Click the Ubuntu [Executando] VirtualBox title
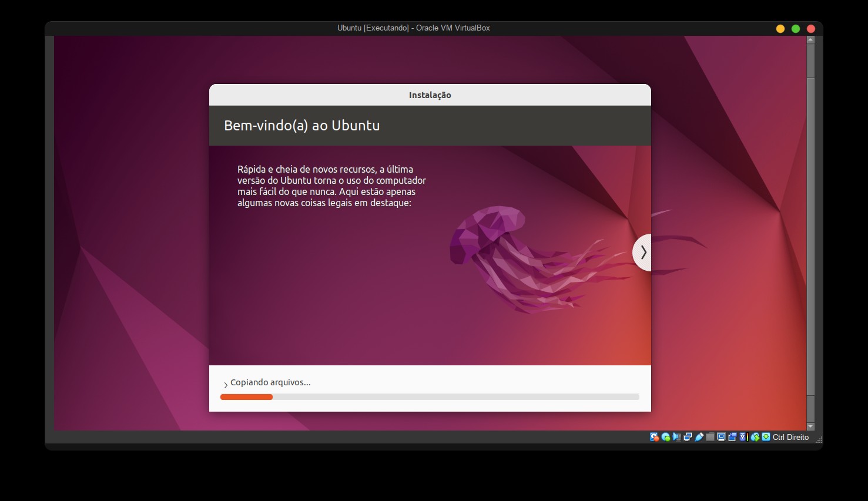868x501 pixels. [413, 28]
